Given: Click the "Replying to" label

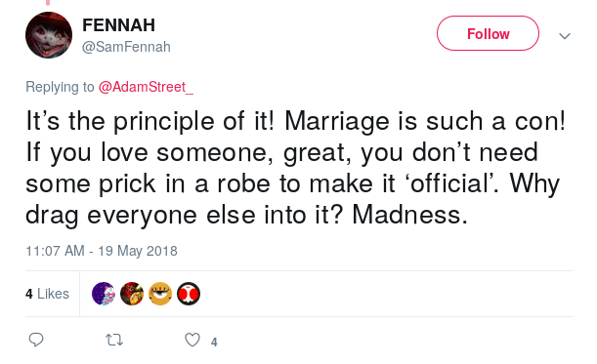Looking at the screenshot, I should pos(60,87).
